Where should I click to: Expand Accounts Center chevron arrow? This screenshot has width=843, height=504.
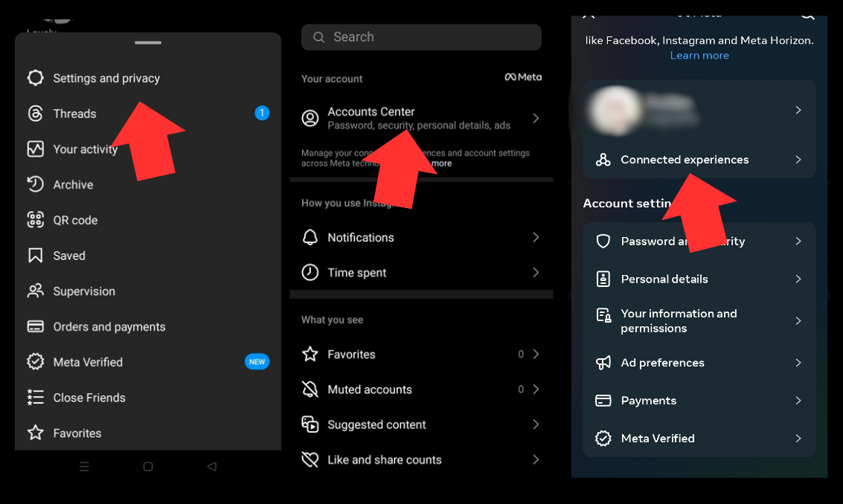(536, 118)
